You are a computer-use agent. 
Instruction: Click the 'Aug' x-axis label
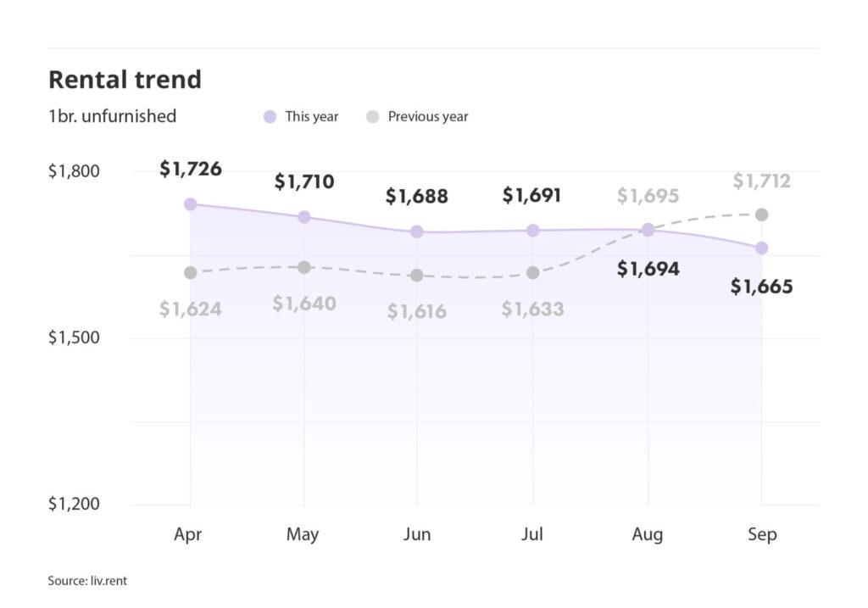648,535
